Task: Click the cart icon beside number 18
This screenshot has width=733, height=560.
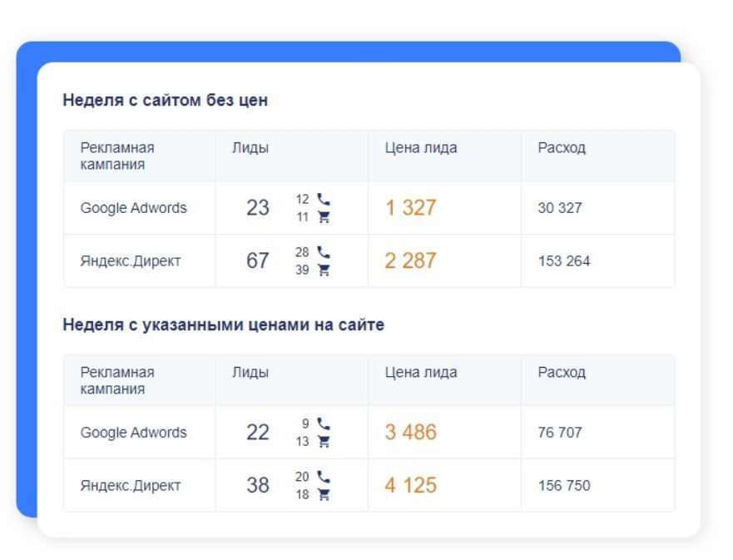Action: click(x=324, y=495)
